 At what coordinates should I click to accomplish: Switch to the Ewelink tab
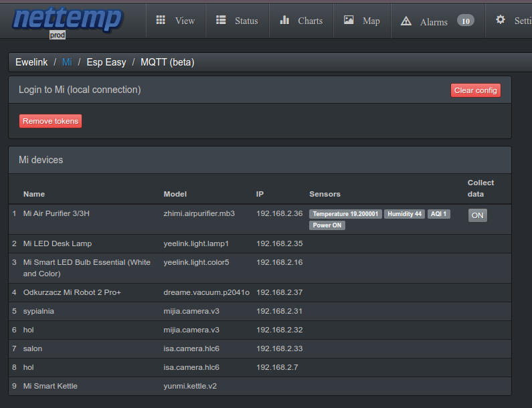coord(31,62)
